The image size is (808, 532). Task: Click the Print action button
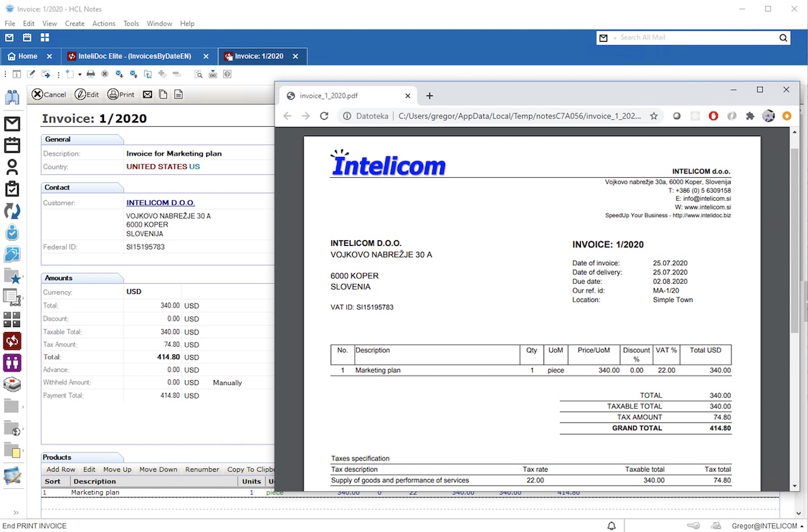click(x=120, y=95)
